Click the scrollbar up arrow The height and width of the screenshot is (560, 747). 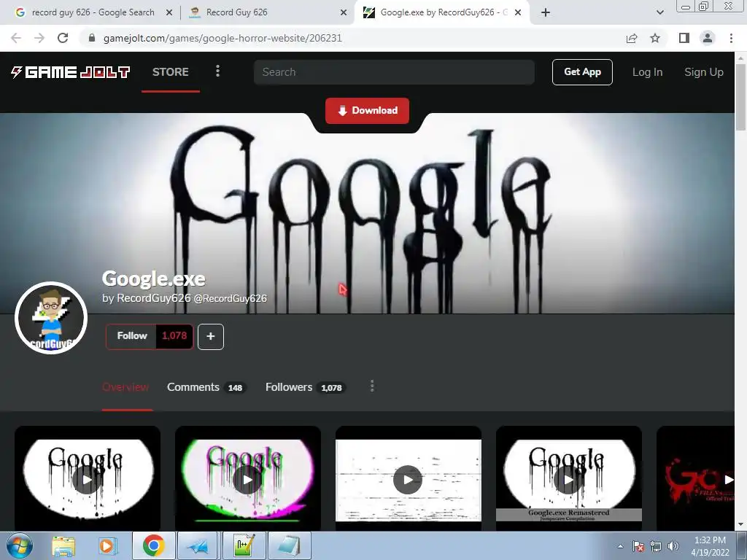tap(740, 57)
